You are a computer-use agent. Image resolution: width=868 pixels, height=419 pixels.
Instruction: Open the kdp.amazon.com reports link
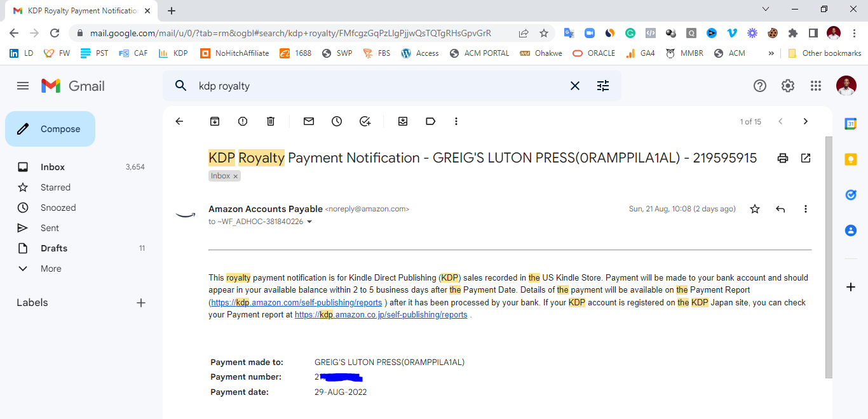pos(296,303)
